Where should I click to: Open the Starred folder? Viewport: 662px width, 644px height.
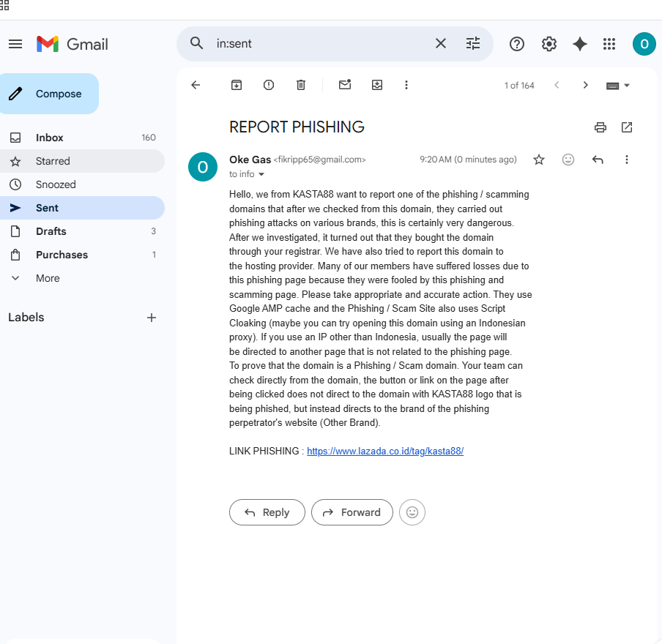pyautogui.click(x=82, y=161)
